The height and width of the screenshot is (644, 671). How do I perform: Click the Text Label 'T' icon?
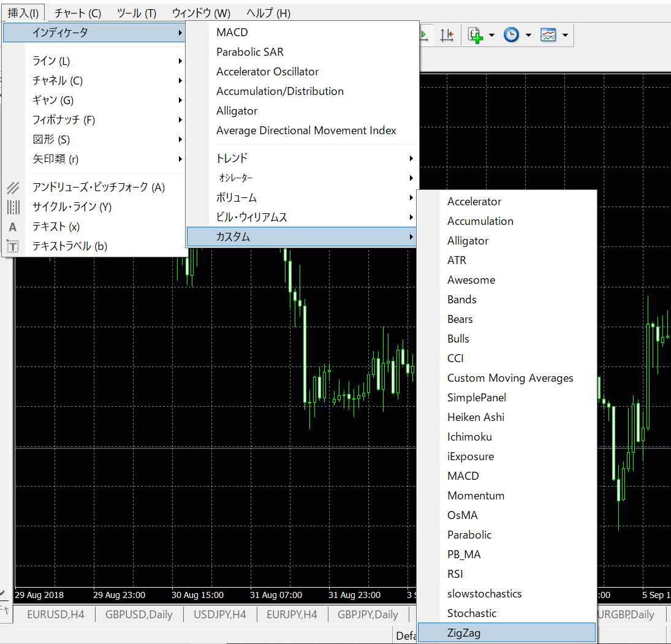coord(13,246)
